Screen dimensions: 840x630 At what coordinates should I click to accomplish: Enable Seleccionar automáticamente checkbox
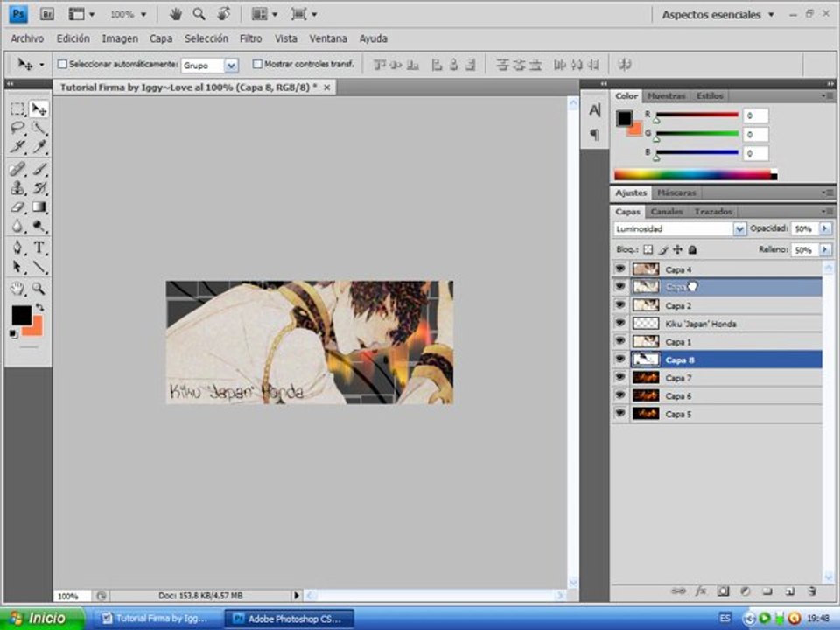pyautogui.click(x=62, y=64)
